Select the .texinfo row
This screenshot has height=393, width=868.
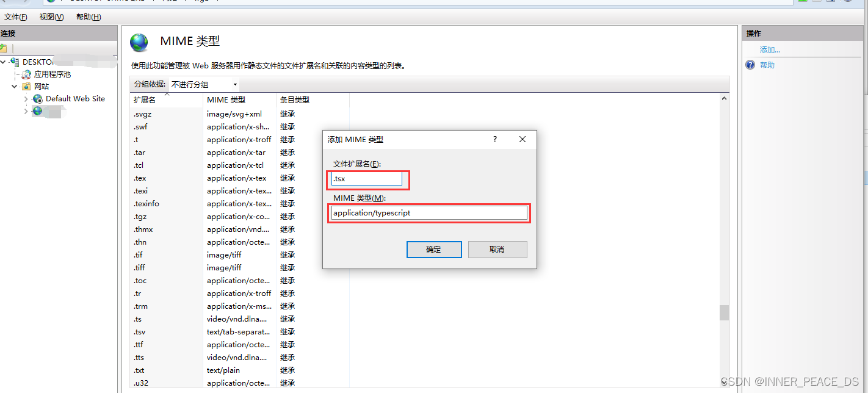240,204
